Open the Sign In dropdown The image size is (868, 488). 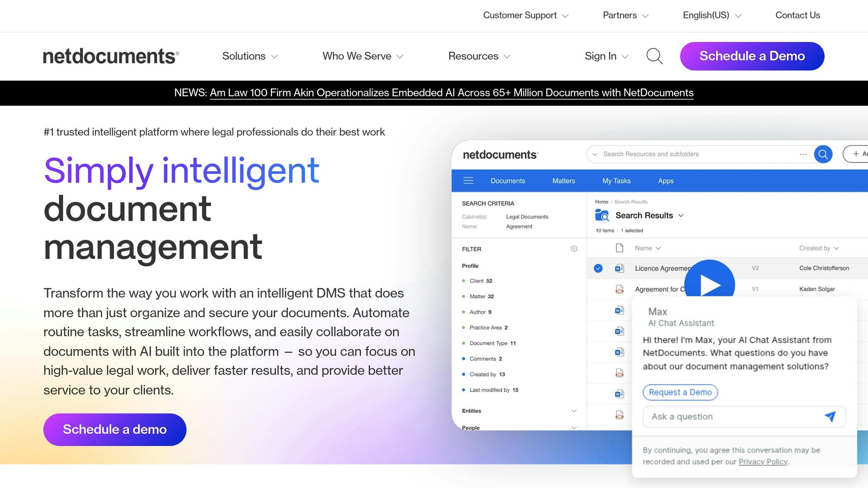[606, 56]
